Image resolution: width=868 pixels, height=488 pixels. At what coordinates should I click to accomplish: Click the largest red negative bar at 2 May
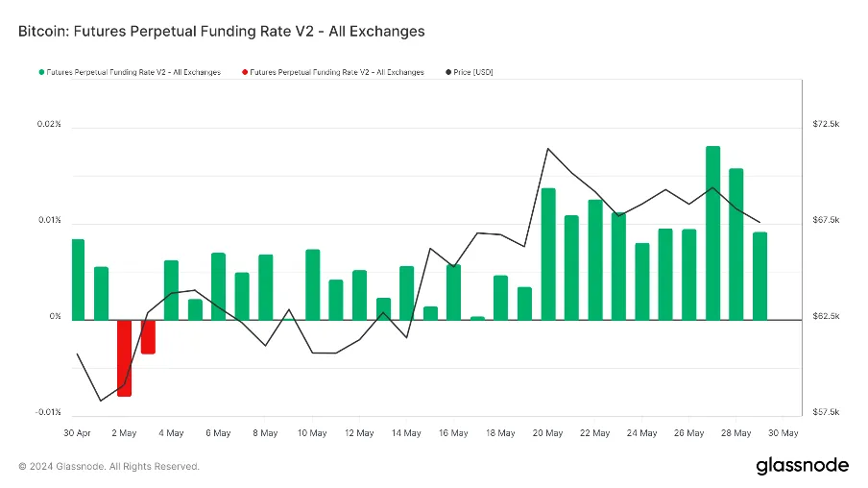point(125,357)
